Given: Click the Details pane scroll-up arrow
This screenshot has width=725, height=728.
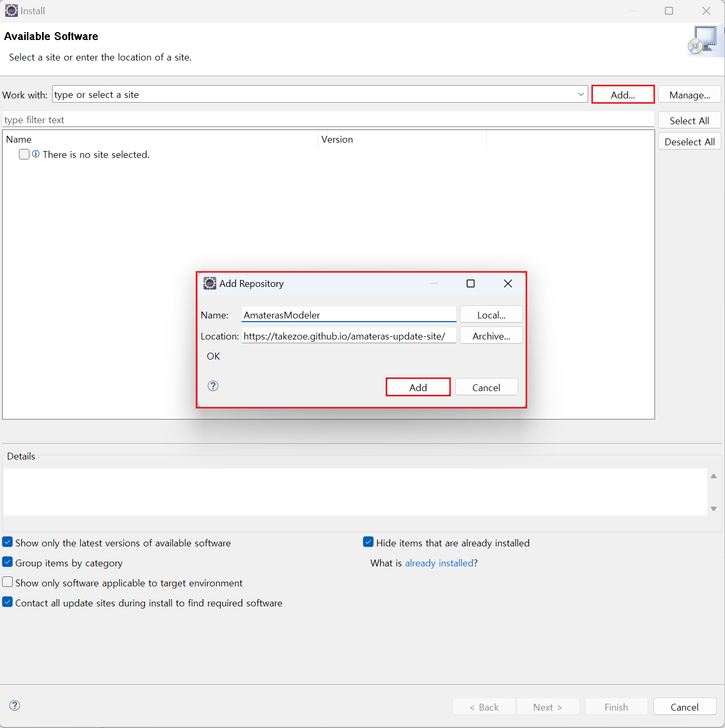Looking at the screenshot, I should (713, 475).
